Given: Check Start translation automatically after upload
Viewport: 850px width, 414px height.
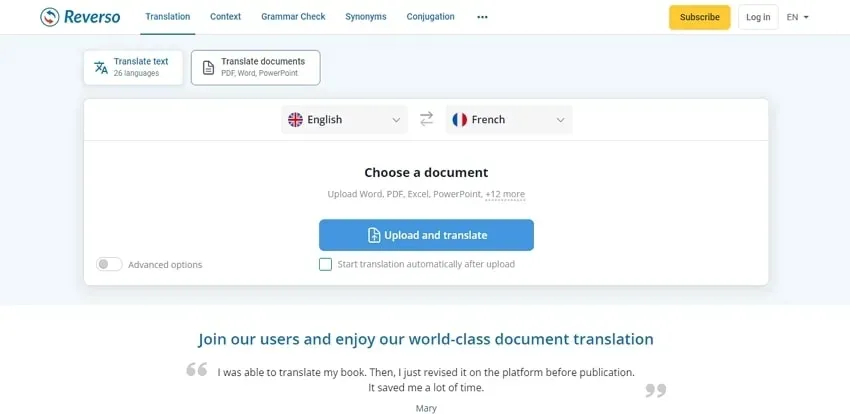Looking at the screenshot, I should click(325, 264).
